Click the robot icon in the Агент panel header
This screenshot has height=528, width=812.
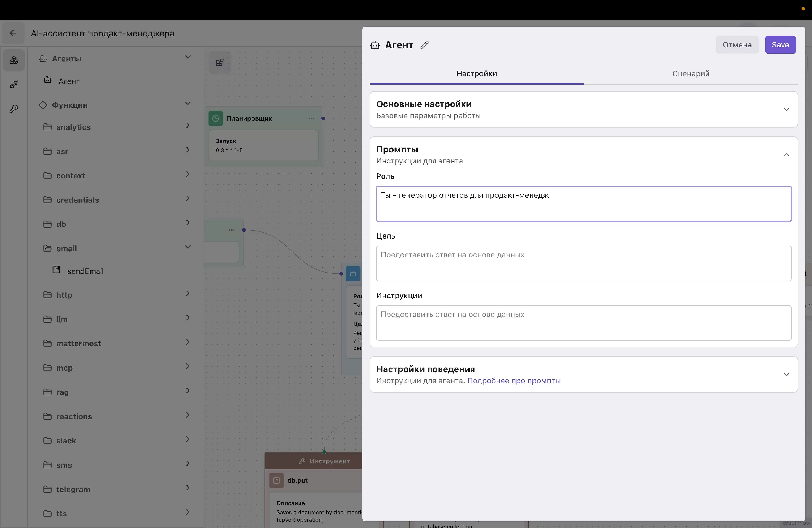(375, 45)
